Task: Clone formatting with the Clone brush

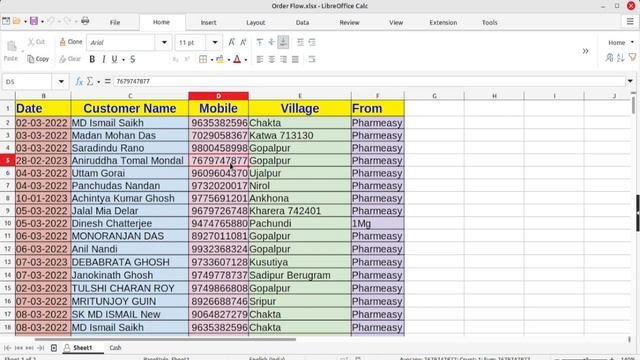Action: tap(71, 42)
